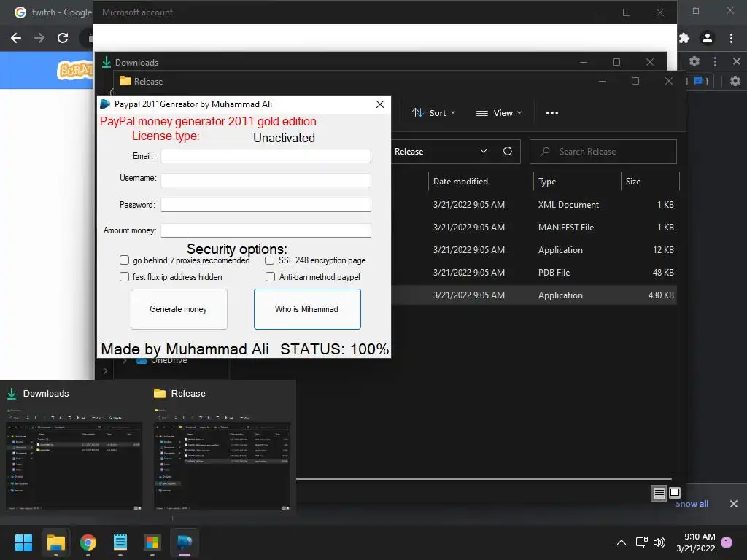Screen dimensions: 747x560
Task: Open Chrome profile avatar icon
Action: [708, 38]
